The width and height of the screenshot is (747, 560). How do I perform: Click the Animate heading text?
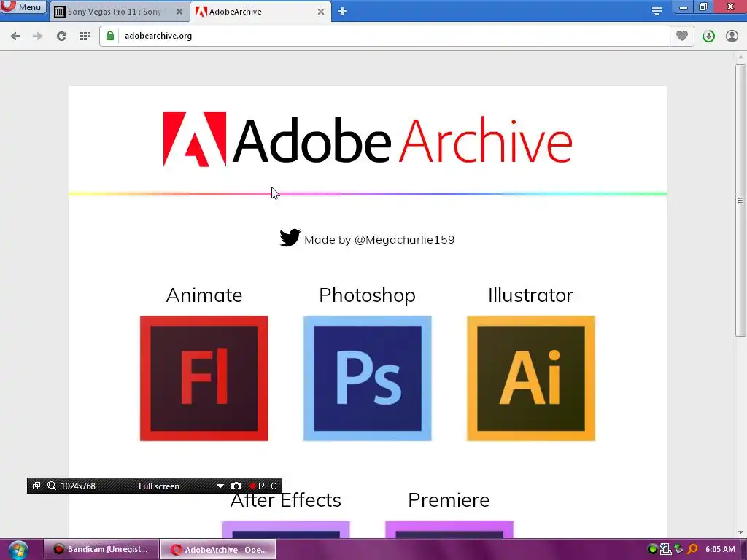204,295
